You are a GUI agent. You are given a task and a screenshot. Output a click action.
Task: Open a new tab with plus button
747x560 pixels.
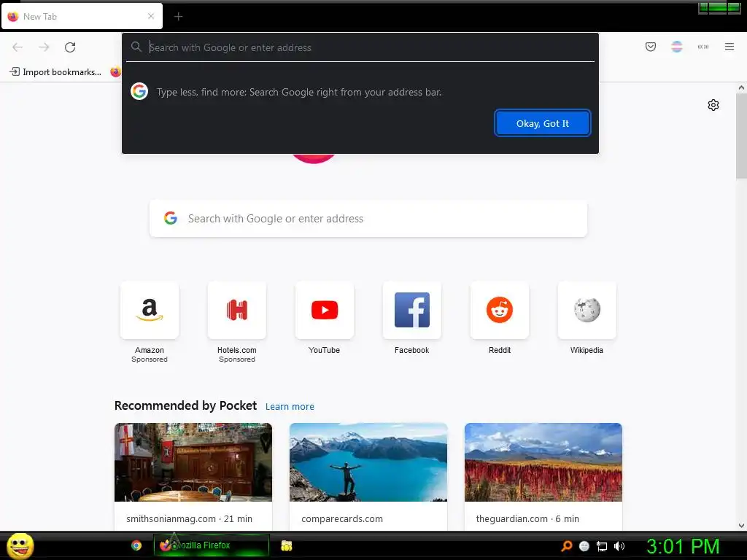click(178, 17)
